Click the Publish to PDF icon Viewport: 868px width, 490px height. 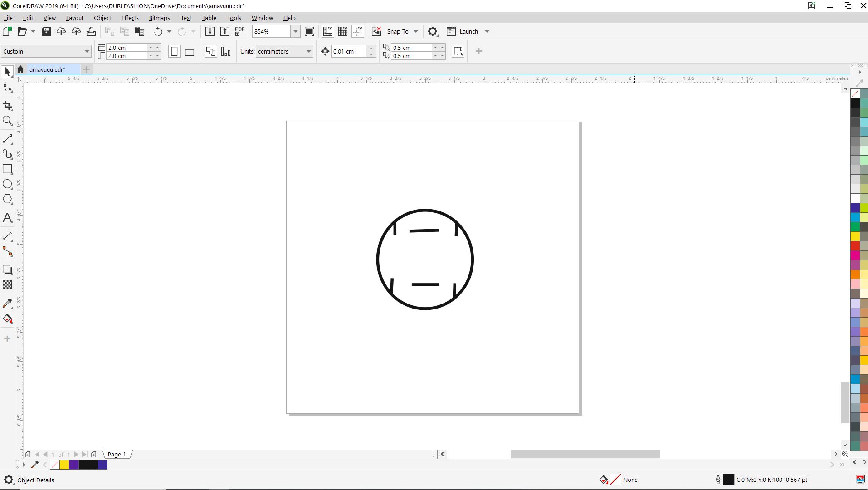[239, 31]
